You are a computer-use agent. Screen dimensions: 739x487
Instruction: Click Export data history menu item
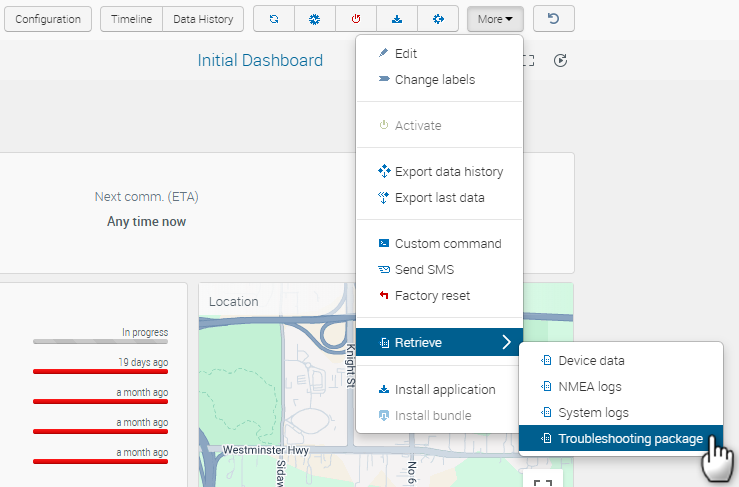pos(448,171)
